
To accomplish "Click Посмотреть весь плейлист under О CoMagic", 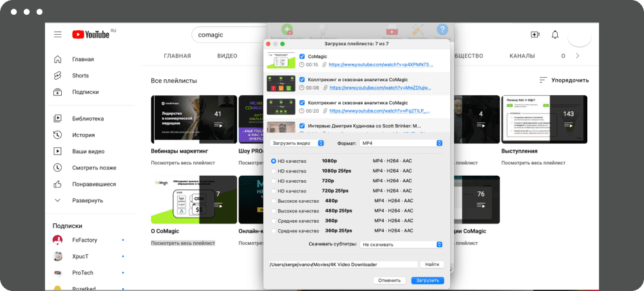I will coord(183,243).
